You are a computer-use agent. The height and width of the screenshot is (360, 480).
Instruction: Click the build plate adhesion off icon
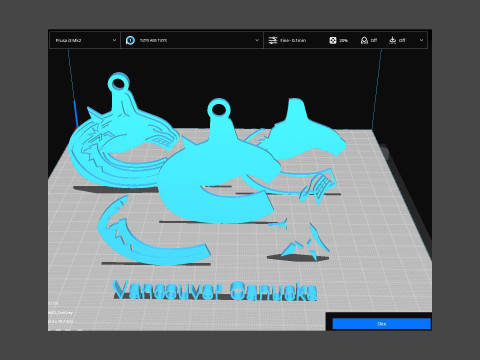click(393, 40)
